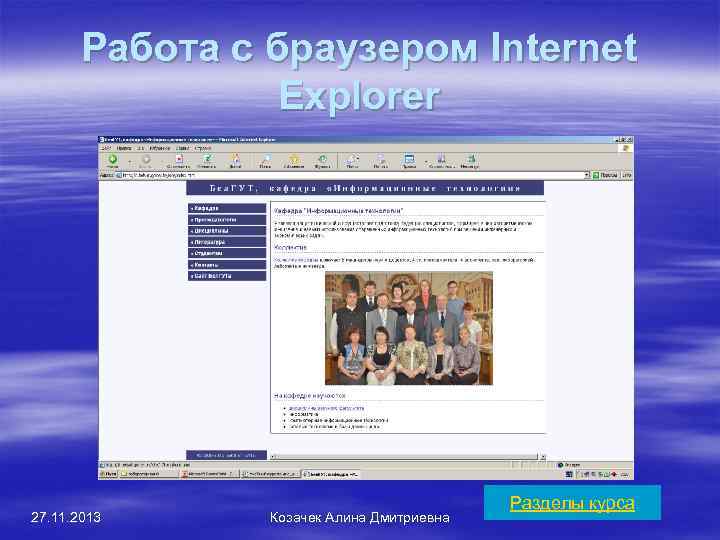Click the address URL field
The image size is (720, 540).
351,175
